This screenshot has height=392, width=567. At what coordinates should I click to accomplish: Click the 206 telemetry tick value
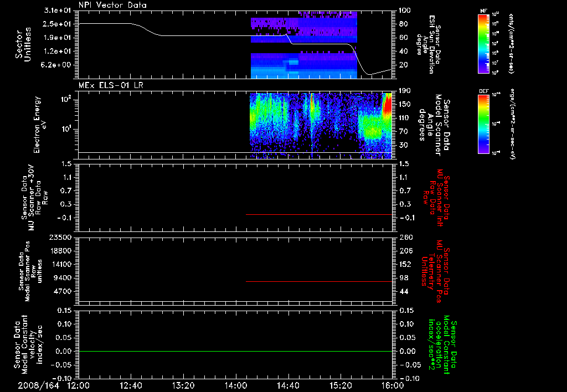click(x=405, y=251)
